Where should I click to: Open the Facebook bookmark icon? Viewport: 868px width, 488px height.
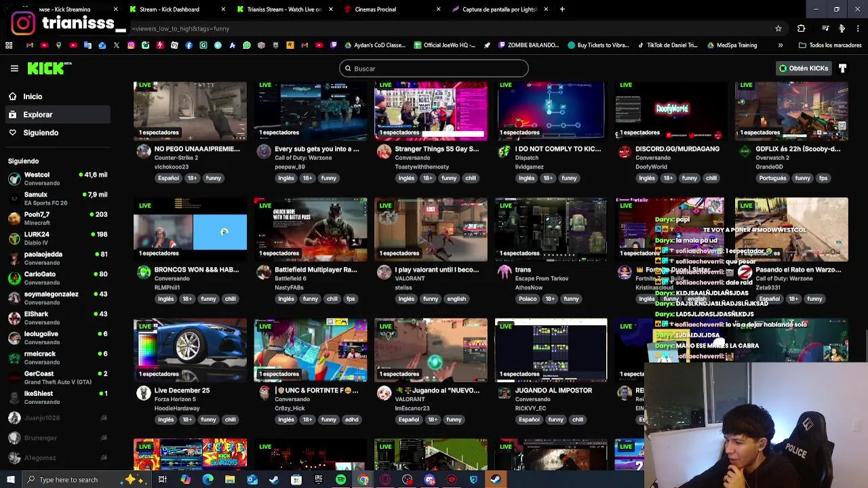pyautogui.click(x=189, y=45)
